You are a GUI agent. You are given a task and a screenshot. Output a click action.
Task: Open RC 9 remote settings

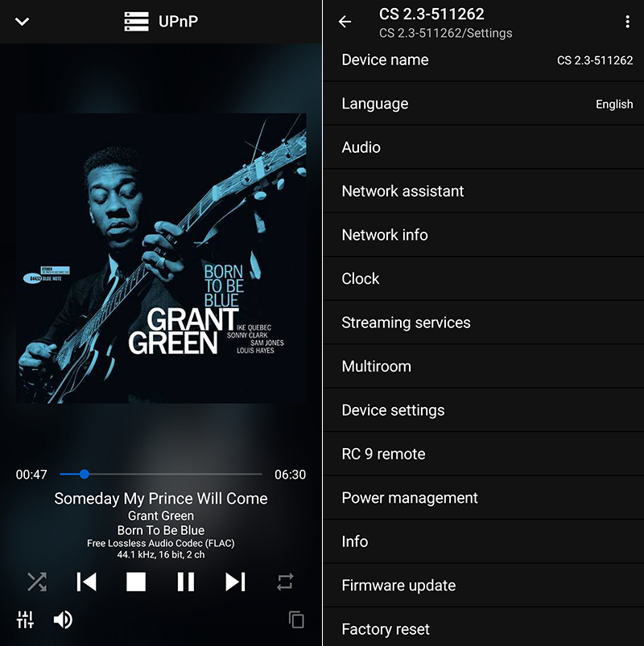[x=484, y=454]
